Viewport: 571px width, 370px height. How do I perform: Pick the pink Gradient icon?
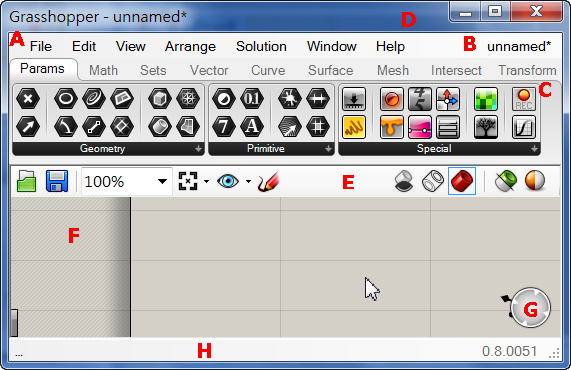420,127
